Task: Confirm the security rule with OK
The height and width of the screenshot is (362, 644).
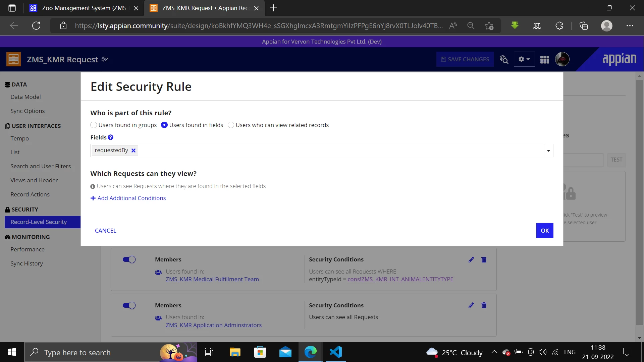Action: click(545, 231)
